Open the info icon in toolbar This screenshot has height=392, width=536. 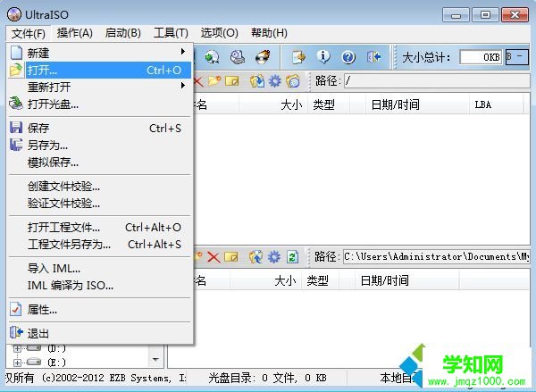(x=323, y=57)
